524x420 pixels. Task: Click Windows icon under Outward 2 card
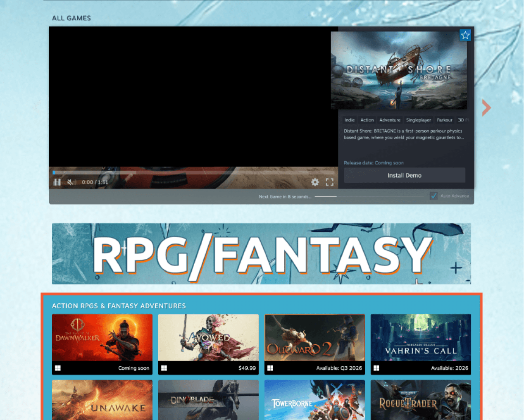270,368
